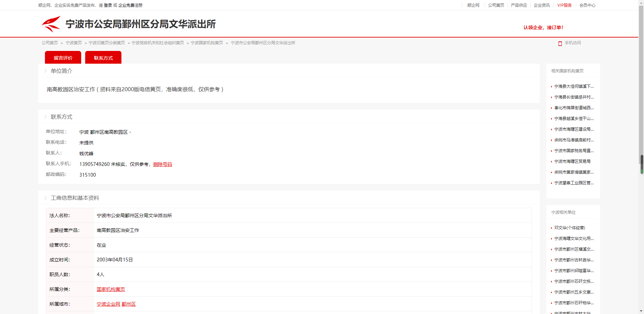Open sidebar link 宁海县大佳何镇溪下...
Viewport: 644px width, 314px height.
pyautogui.click(x=574, y=86)
